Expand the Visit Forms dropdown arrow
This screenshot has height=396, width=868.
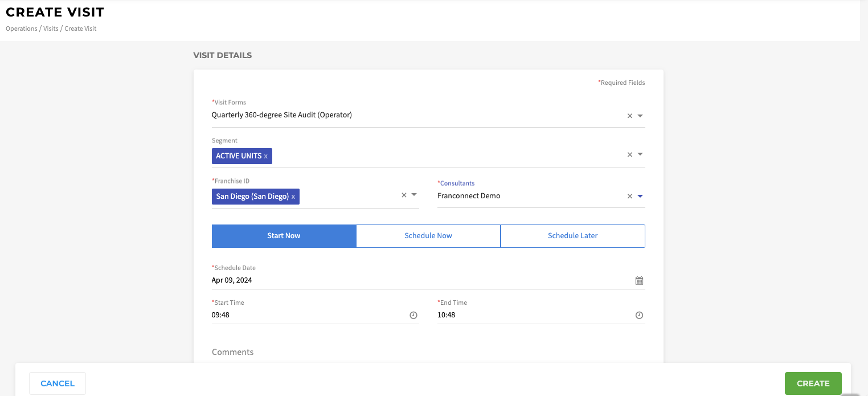[x=640, y=116]
